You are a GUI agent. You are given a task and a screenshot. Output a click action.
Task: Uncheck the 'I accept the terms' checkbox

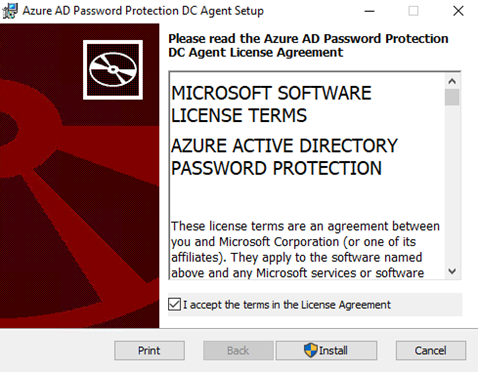tap(174, 304)
